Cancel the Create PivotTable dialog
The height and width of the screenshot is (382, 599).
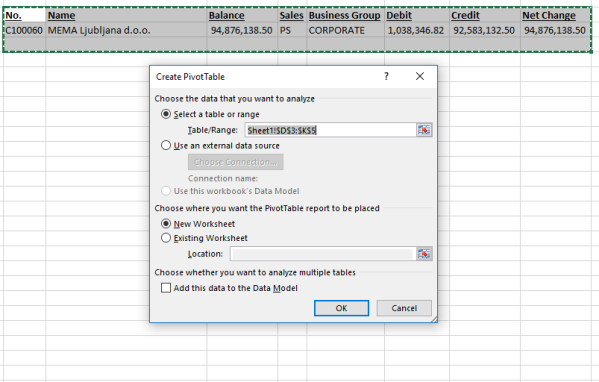(404, 308)
